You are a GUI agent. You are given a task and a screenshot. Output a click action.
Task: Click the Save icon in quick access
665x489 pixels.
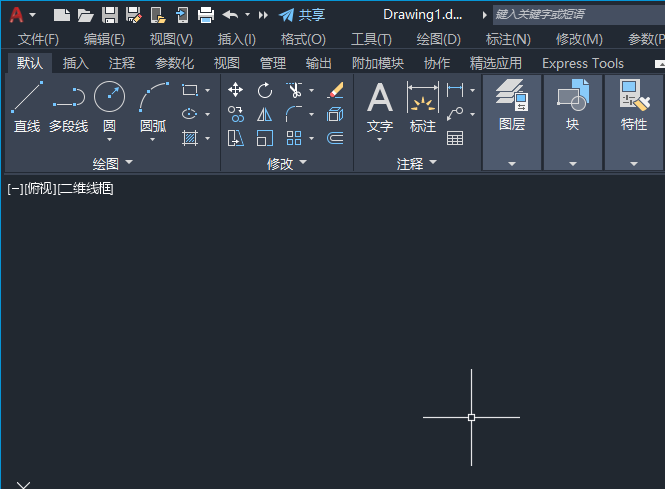[110, 15]
